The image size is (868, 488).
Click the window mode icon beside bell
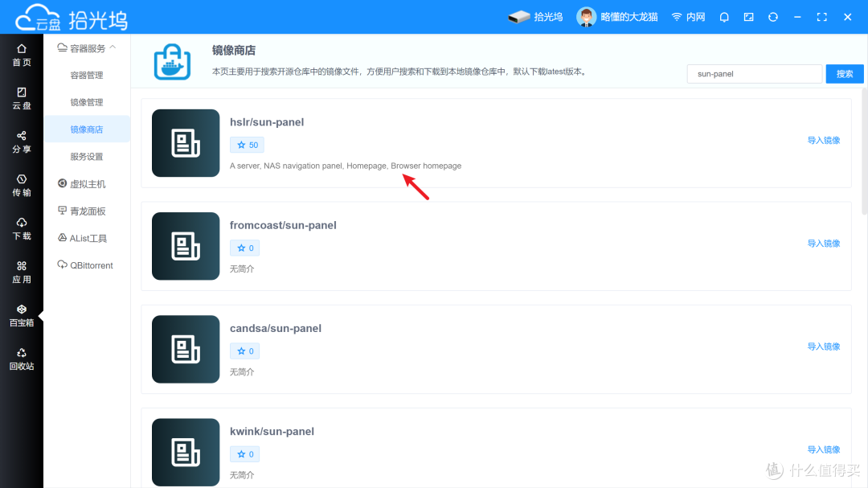pos(748,17)
